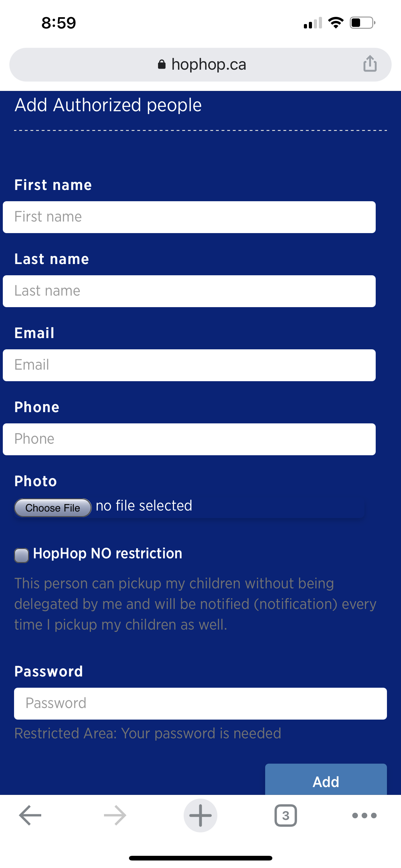This screenshot has width=401, height=868.
Task: Tap the Wi-Fi status icon
Action: (336, 23)
